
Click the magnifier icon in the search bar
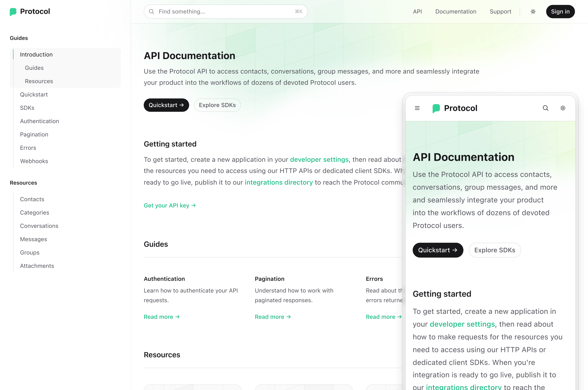[x=151, y=11]
